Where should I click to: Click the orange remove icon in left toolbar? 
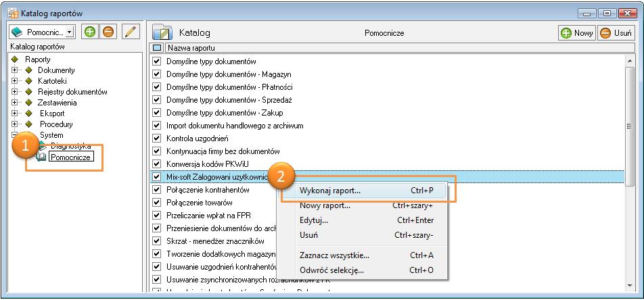(108, 32)
